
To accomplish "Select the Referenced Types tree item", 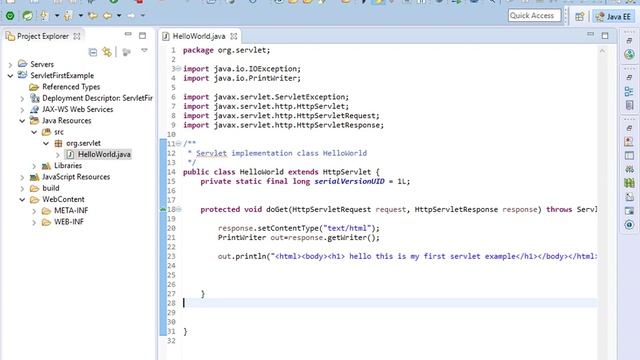I will [71, 87].
